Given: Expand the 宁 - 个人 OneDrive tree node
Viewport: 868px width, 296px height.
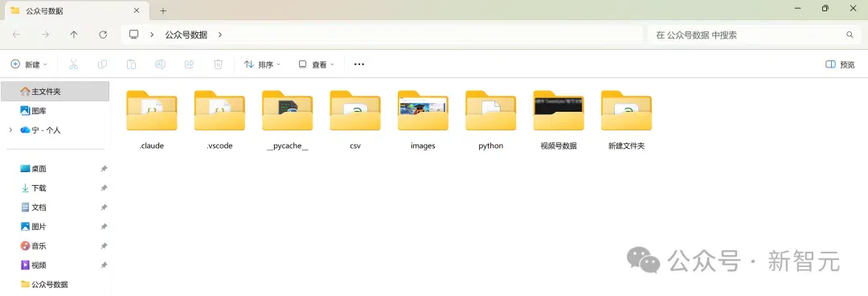Looking at the screenshot, I should pos(10,129).
